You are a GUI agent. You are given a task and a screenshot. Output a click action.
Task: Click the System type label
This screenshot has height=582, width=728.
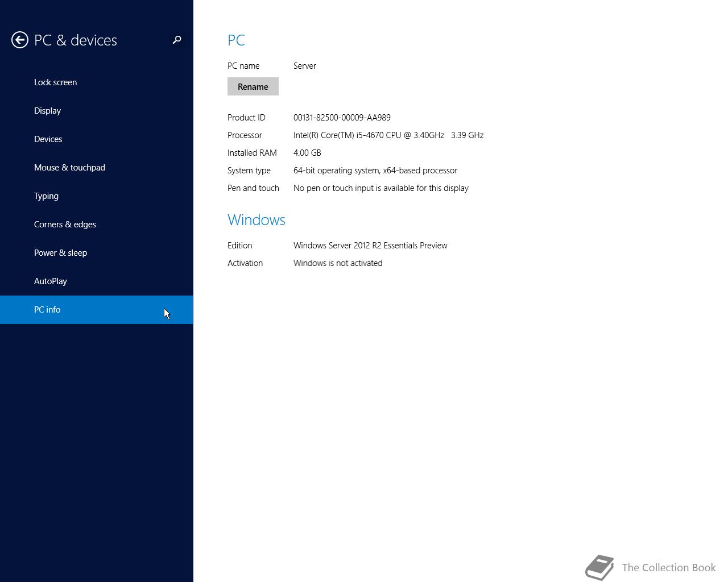pos(249,171)
